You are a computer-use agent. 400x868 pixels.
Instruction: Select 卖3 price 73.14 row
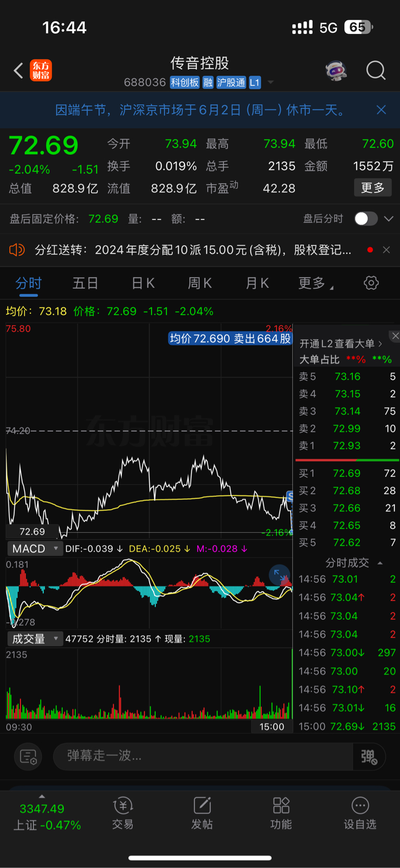tap(347, 411)
